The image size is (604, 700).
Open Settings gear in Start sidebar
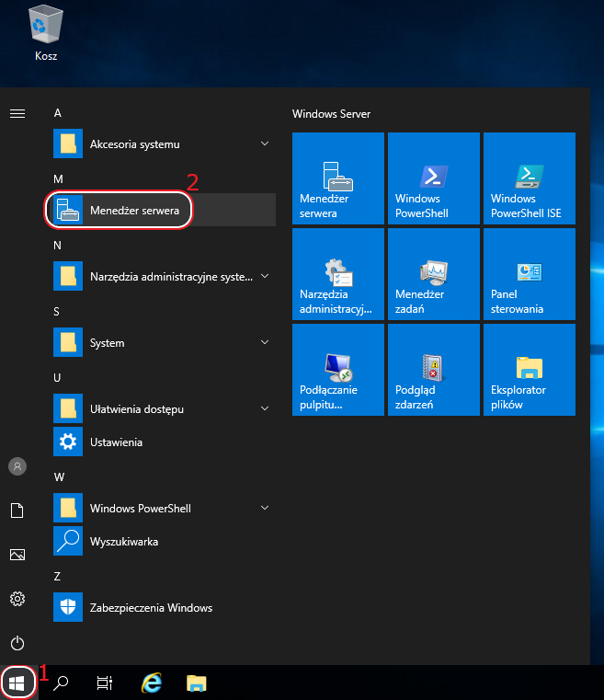pos(17,599)
